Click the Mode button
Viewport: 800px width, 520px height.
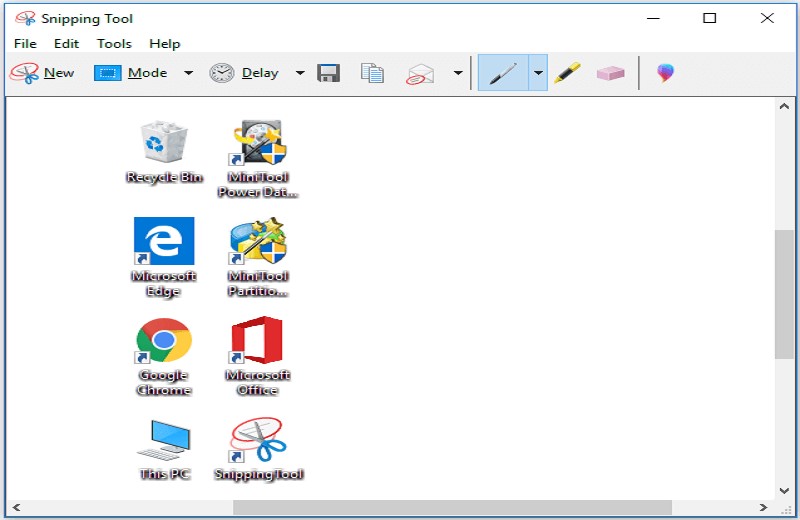[x=131, y=73]
